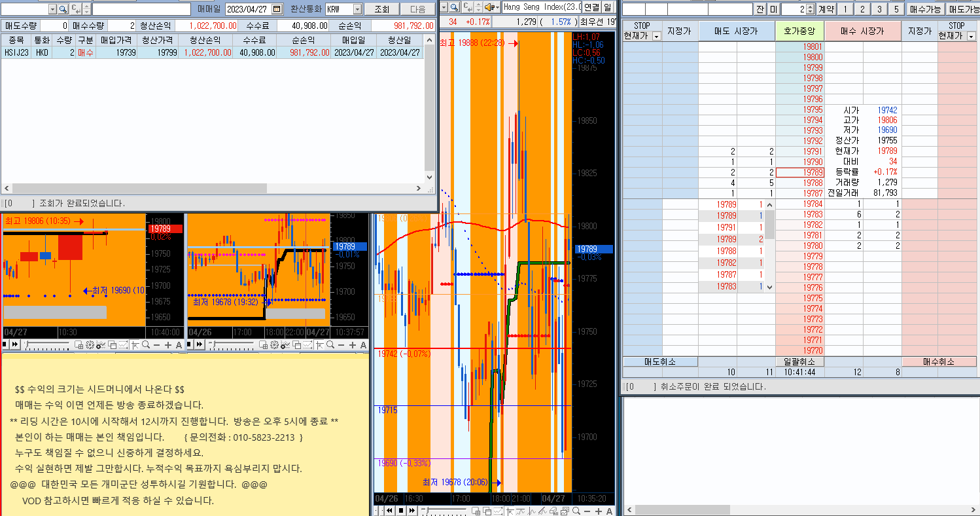980x516 pixels.
Task: Click the 연결 button in chart toolbar
Action: pos(591,7)
